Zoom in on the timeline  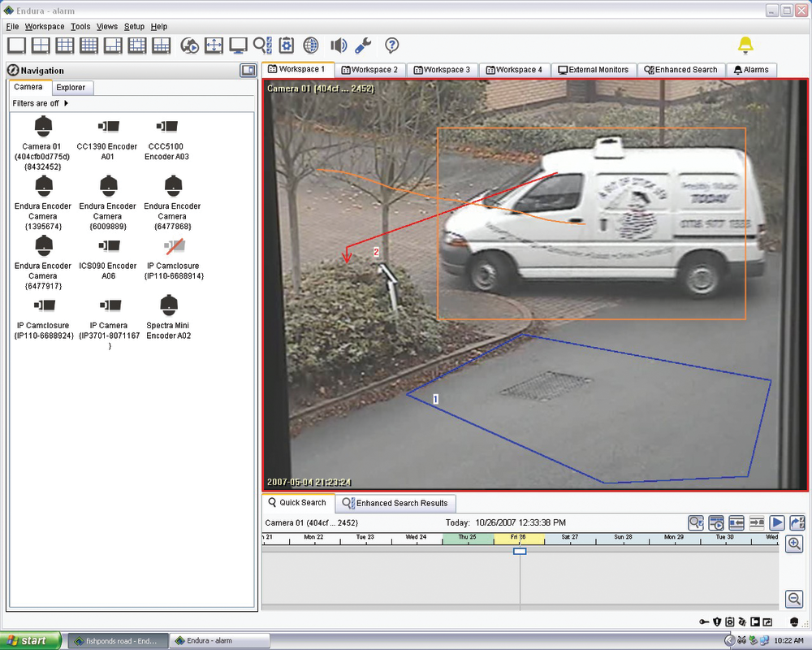pos(795,544)
